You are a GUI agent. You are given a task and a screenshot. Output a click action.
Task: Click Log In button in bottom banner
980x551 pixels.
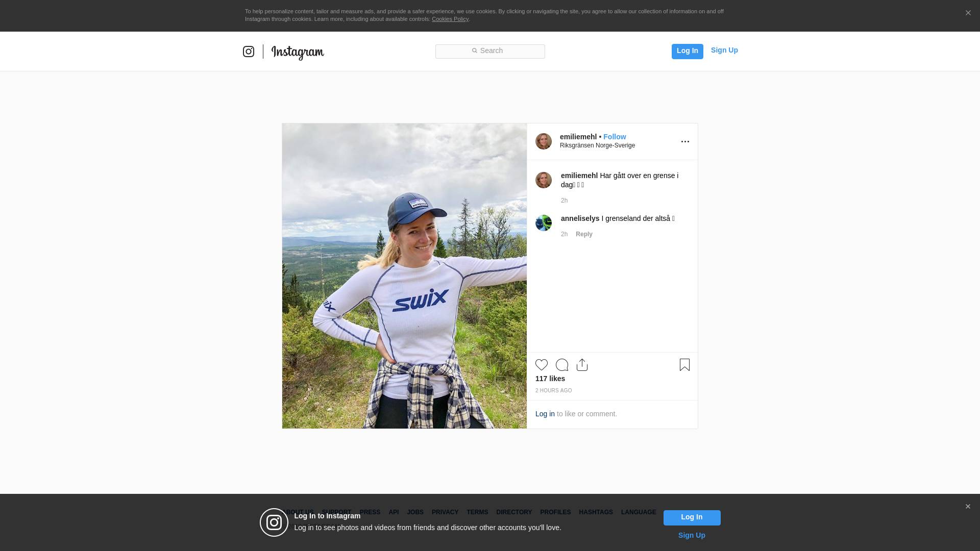click(692, 517)
